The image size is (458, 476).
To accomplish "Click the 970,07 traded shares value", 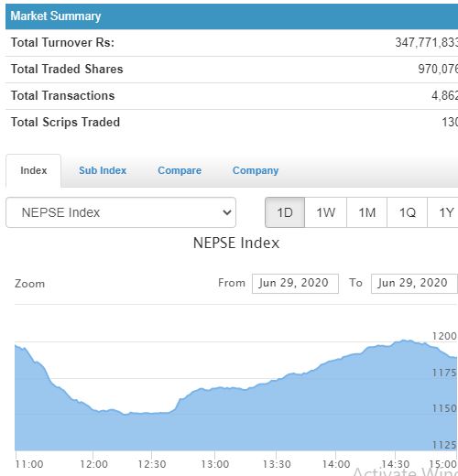I will pyautogui.click(x=438, y=69).
